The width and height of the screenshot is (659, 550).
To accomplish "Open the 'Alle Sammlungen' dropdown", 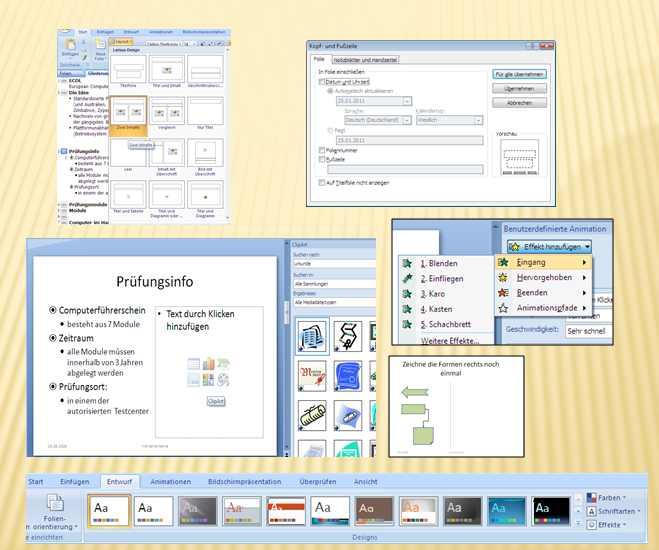I will (x=334, y=284).
